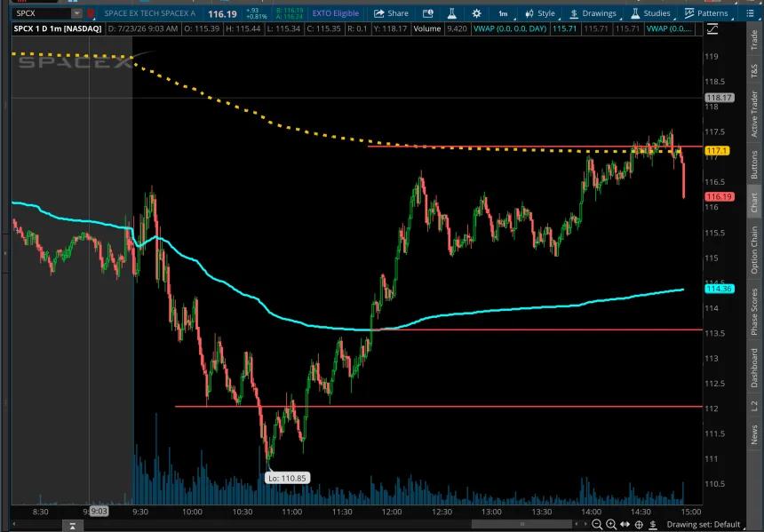Click the horizontal chart scrollbar thumb
This screenshot has height=532, width=764.
[x=521, y=524]
